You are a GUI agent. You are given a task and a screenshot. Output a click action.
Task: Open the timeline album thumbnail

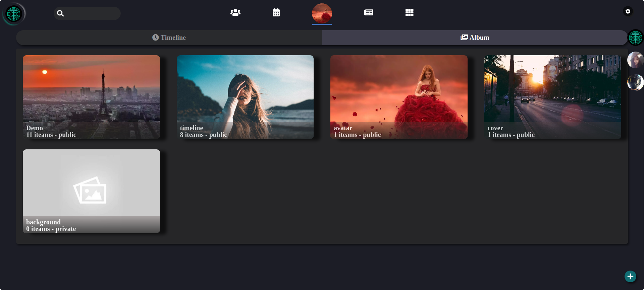[245, 97]
